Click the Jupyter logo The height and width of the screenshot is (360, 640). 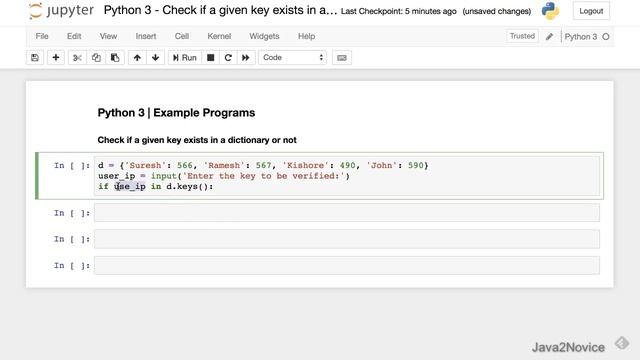tap(61, 11)
